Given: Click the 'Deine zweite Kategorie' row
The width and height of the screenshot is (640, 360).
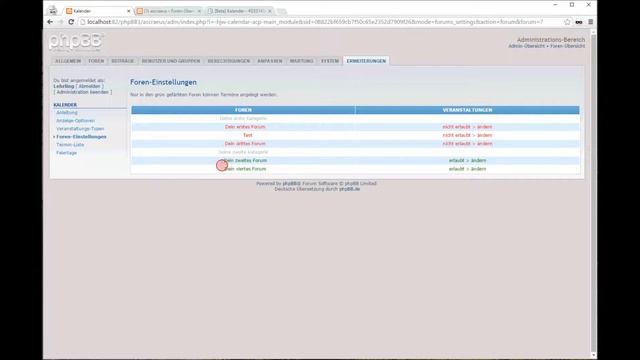Looking at the screenshot, I should pos(355,152).
